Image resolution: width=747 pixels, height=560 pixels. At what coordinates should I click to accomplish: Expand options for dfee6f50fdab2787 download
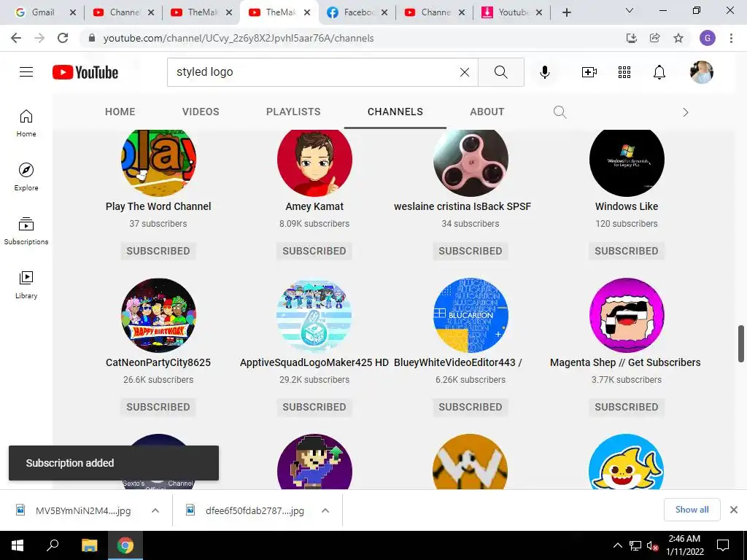point(325,510)
